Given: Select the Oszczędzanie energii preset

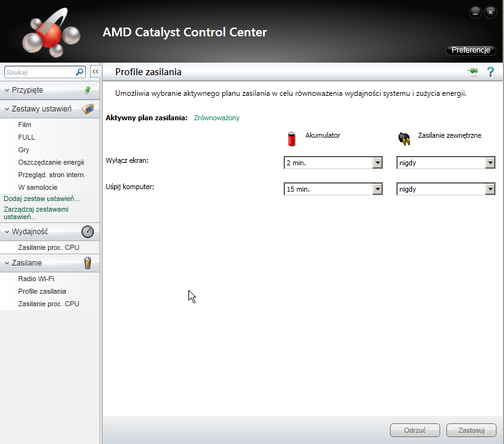Looking at the screenshot, I should click(x=51, y=162).
